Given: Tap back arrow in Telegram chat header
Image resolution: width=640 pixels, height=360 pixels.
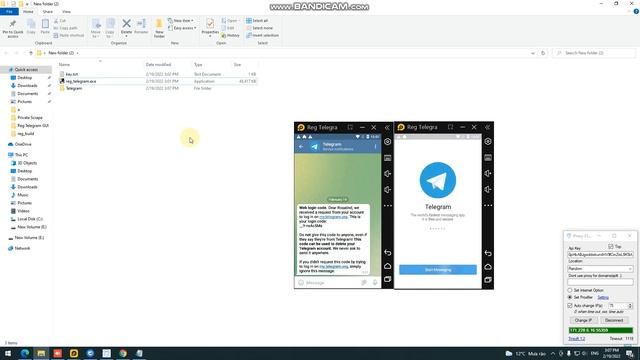Looking at the screenshot, I should pyautogui.click(x=301, y=147).
